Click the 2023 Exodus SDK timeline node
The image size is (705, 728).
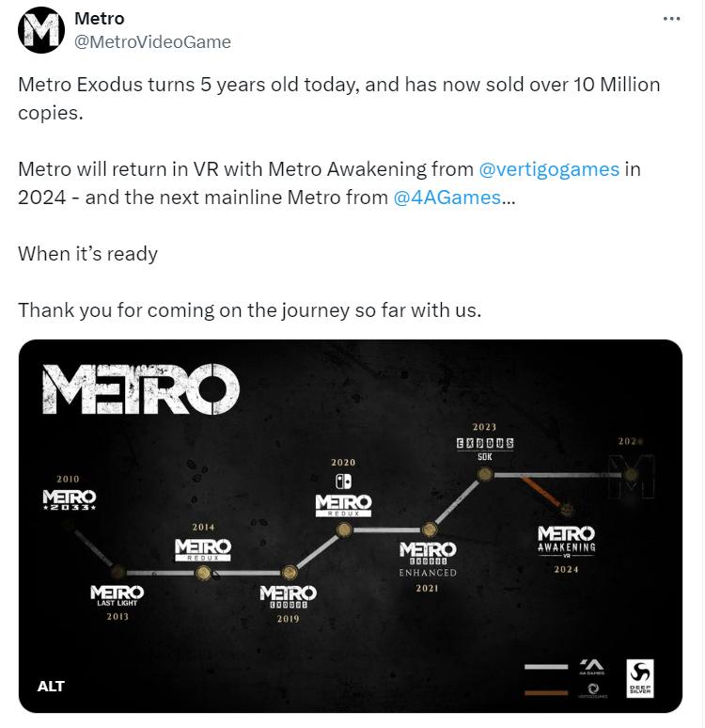point(484,475)
